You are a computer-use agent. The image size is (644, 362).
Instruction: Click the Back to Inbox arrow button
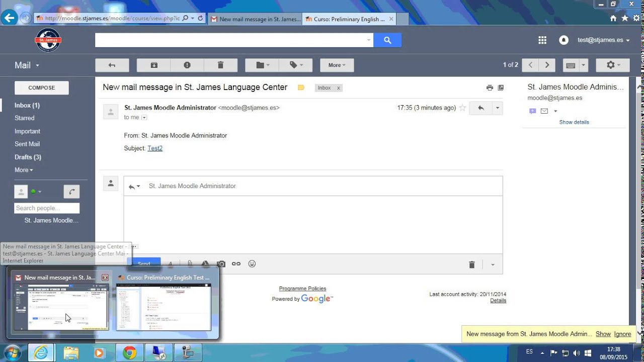click(112, 65)
